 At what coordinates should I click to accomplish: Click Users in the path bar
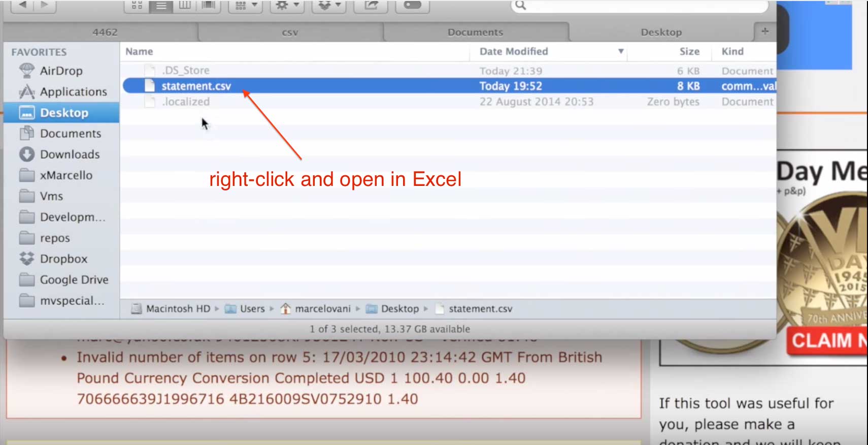click(246, 308)
